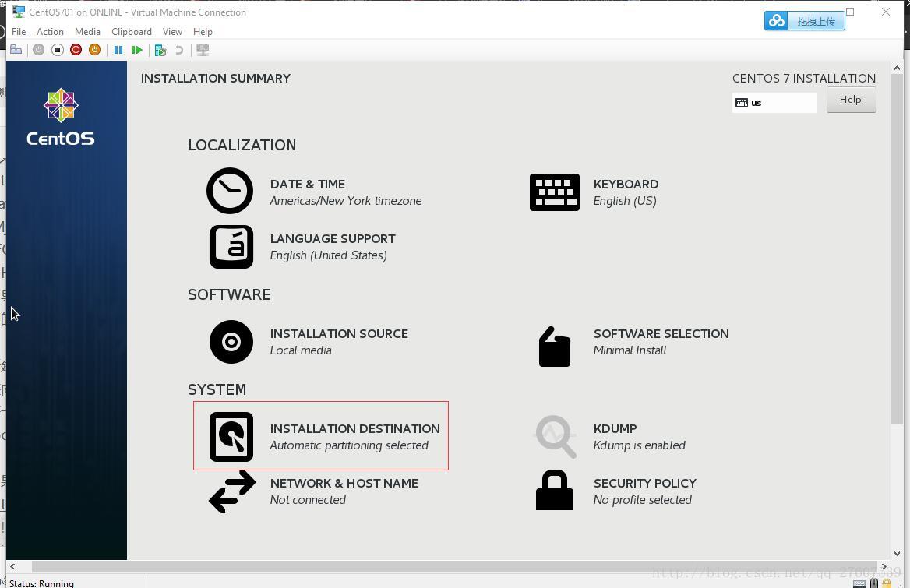Close the Virtual Machine Connection window
This screenshot has width=910, height=588.
tap(886, 12)
